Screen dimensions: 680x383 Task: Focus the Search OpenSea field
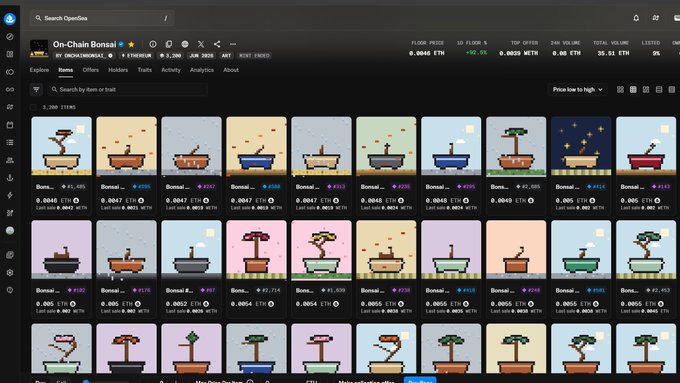point(102,18)
